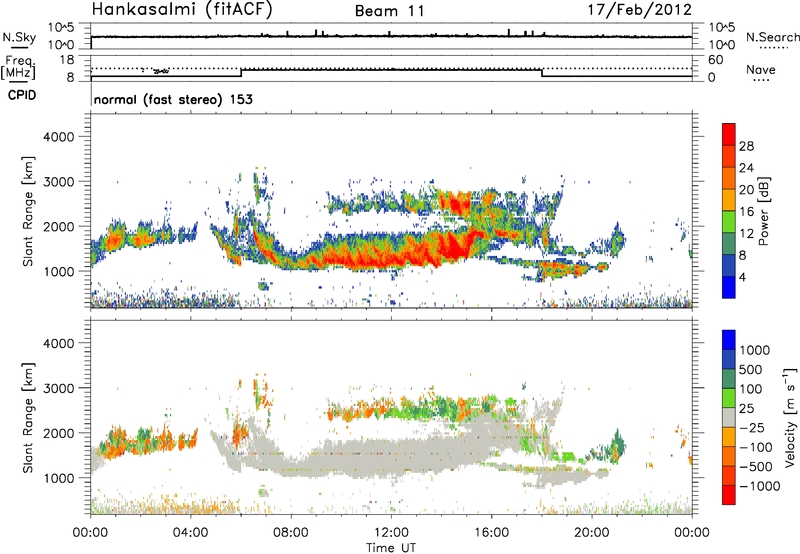Image resolution: width=800 pixels, height=554 pixels.
Task: Click the '28' tick on power colorbar
Action: point(746,146)
